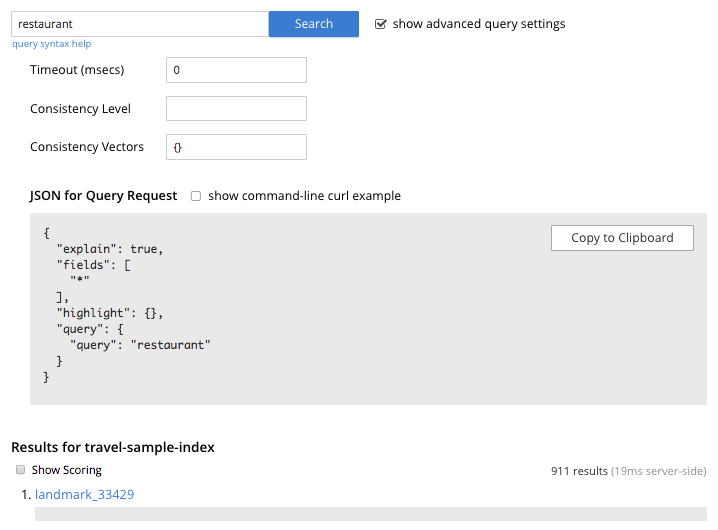718x530 pixels.
Task: Click the "Results for travel-sample-index" heading
Action: tap(113, 447)
